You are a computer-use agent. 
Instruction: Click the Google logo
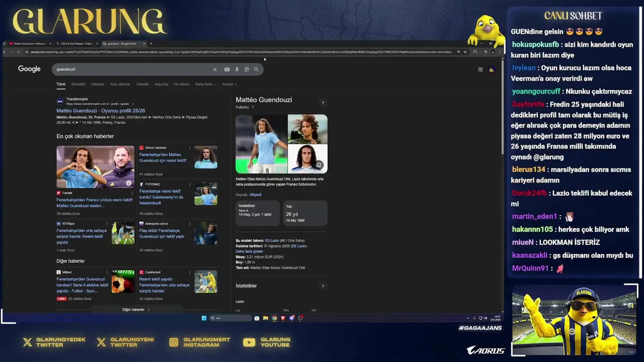[x=29, y=69]
